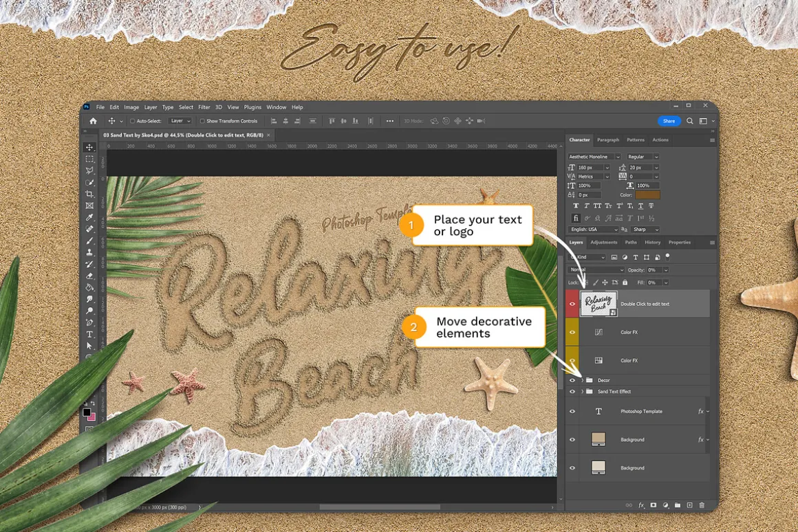The image size is (798, 532).
Task: Filter layers by type layer icon
Action: coord(636,257)
